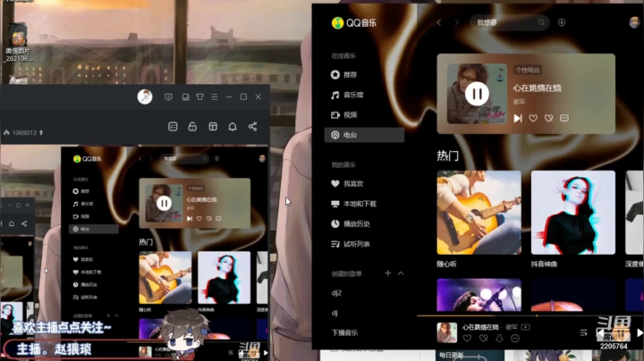Open the hamburger menu in streaming tool title bar
The height and width of the screenshot is (361, 644).
pos(215,97)
